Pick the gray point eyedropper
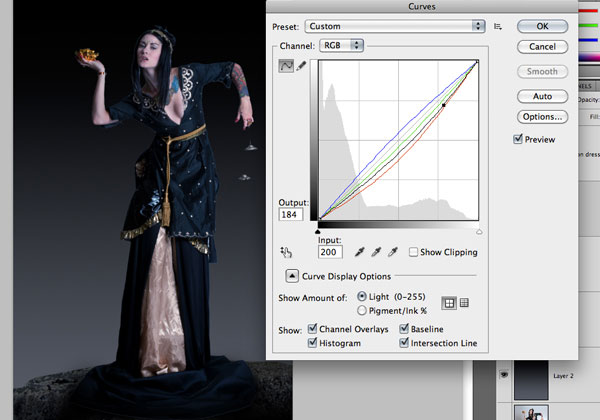The width and height of the screenshot is (600, 420). (x=378, y=252)
